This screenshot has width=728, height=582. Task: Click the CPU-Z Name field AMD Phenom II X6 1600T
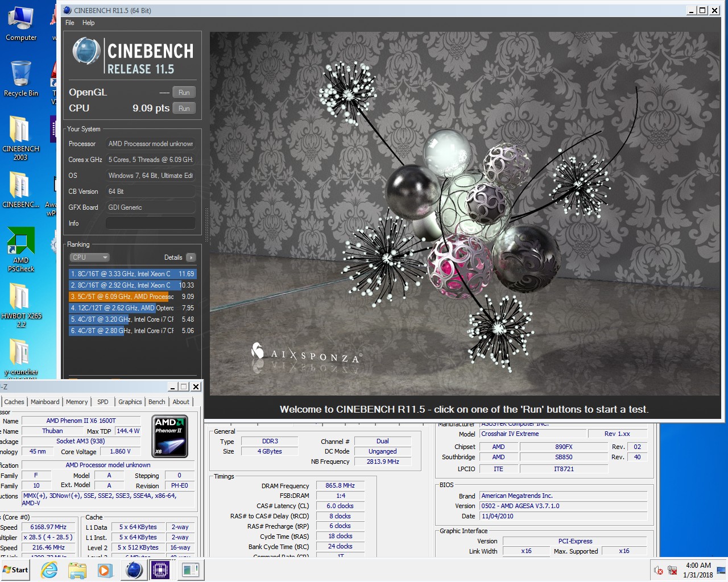(x=81, y=421)
